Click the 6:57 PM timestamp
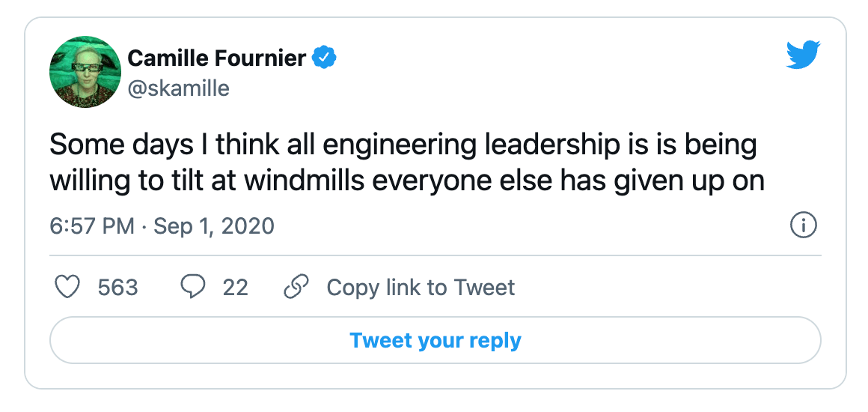The width and height of the screenshot is (868, 412). (92, 225)
